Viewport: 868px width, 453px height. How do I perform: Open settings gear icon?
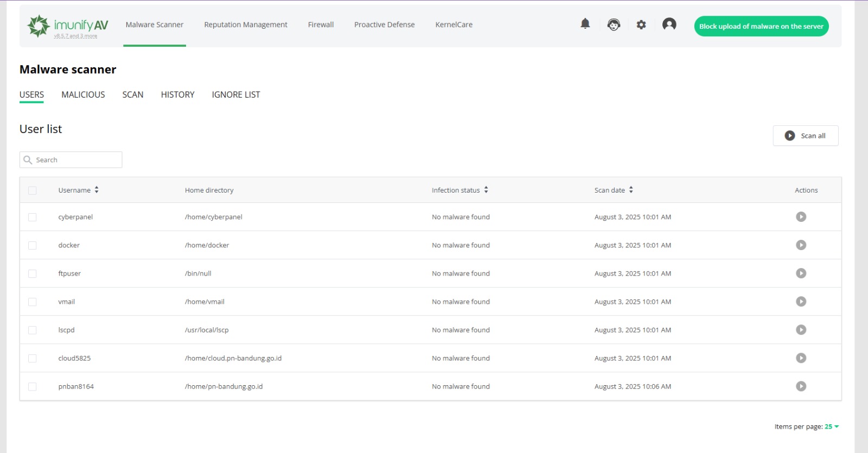point(641,24)
